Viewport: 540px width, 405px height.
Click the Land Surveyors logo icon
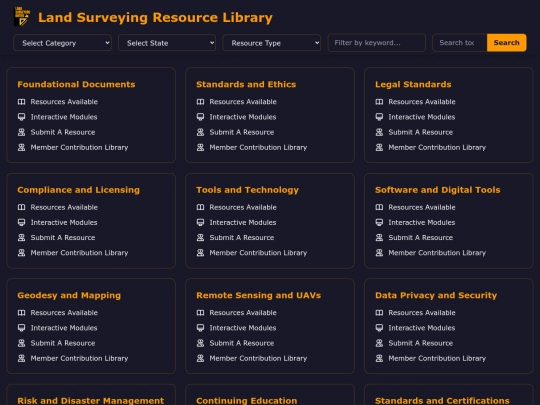tap(22, 17)
